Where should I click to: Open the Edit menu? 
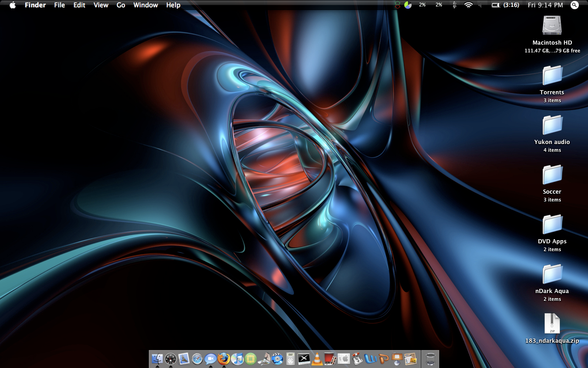pos(79,5)
